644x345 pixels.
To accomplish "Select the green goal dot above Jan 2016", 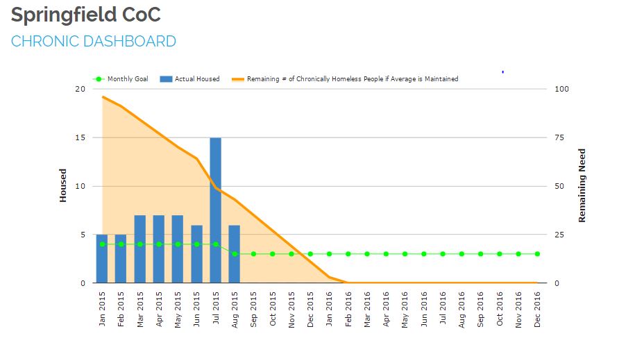I will coord(329,254).
